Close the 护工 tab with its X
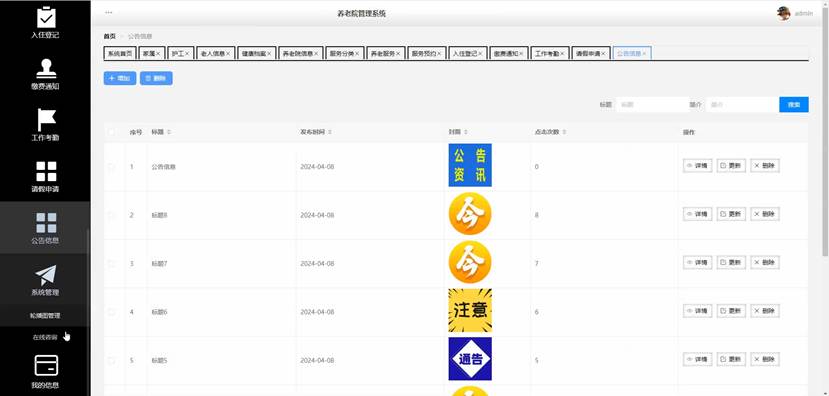829x396 pixels. (x=187, y=54)
